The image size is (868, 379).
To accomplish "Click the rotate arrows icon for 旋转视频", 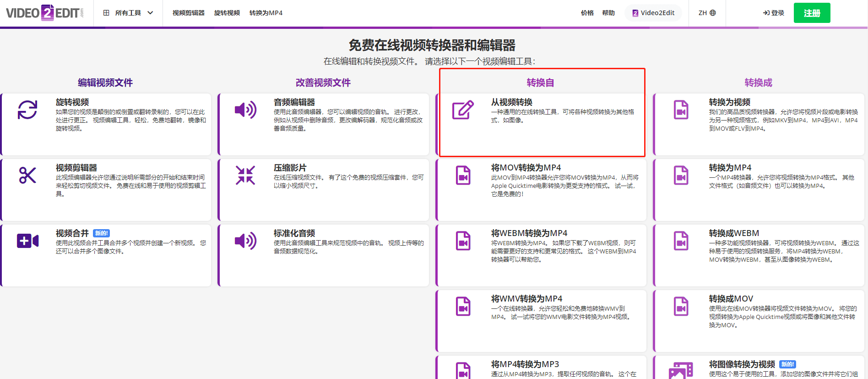I will (27, 110).
